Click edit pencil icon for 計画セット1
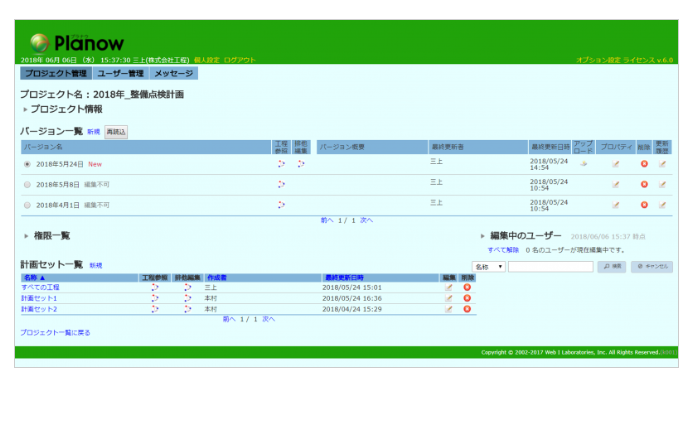The width and height of the screenshot is (695, 425). (449, 298)
